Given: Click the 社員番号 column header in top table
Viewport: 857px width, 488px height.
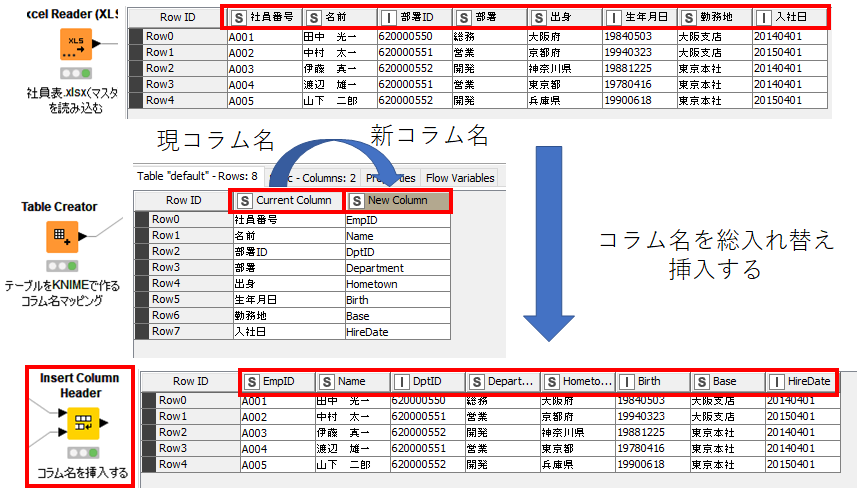Looking at the screenshot, I should coord(265,17).
